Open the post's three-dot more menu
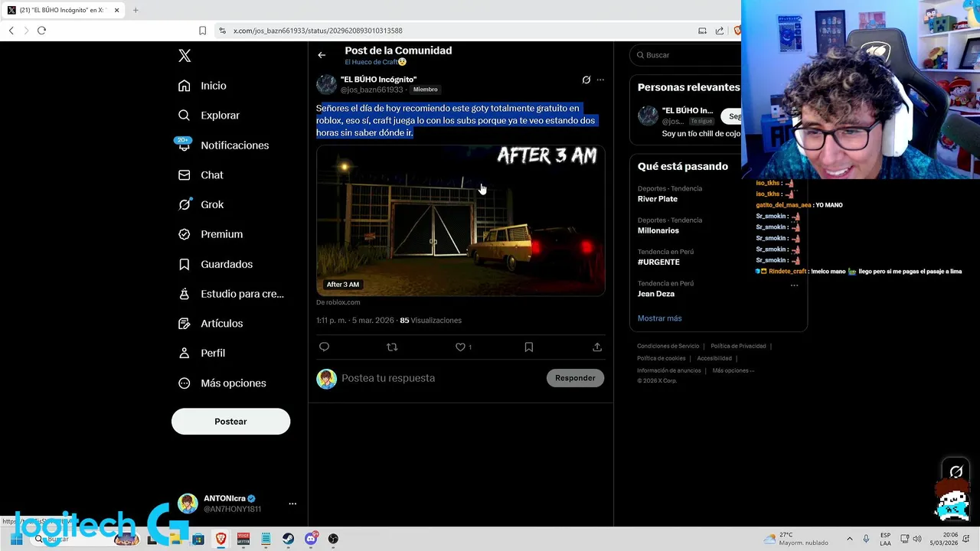 (x=600, y=80)
